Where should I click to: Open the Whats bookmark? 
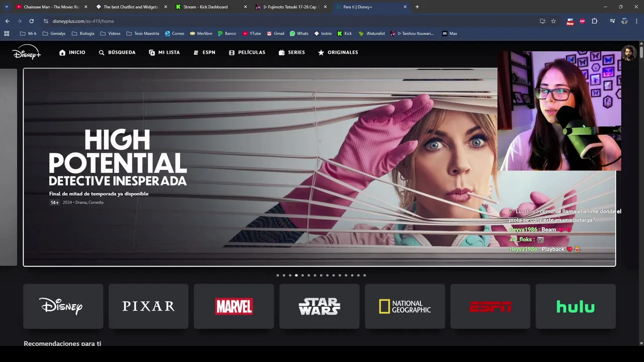(299, 34)
